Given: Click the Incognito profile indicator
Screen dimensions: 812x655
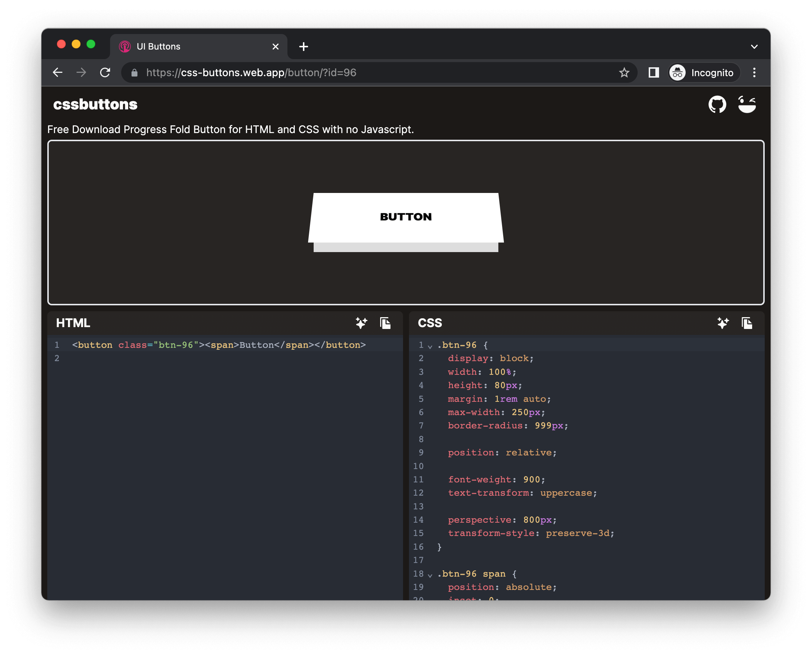Looking at the screenshot, I should pos(704,72).
